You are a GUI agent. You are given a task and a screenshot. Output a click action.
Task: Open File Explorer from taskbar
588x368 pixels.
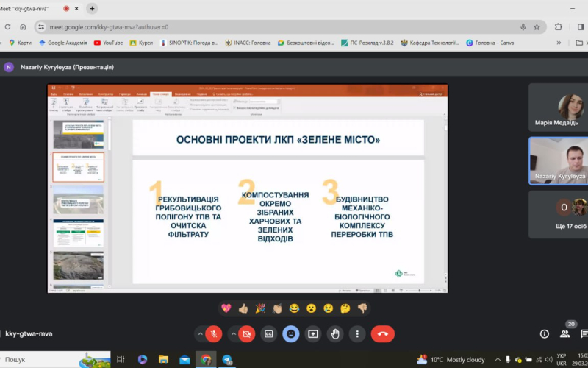(163, 359)
